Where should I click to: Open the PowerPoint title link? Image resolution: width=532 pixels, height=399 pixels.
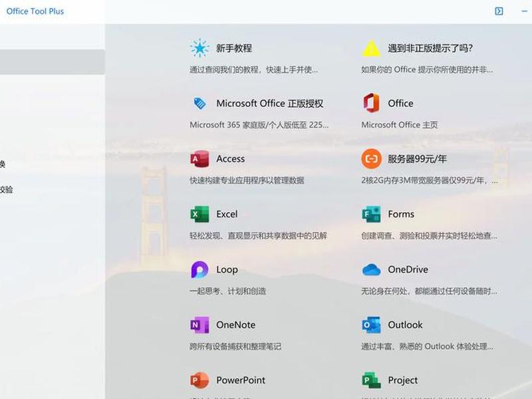click(x=241, y=380)
